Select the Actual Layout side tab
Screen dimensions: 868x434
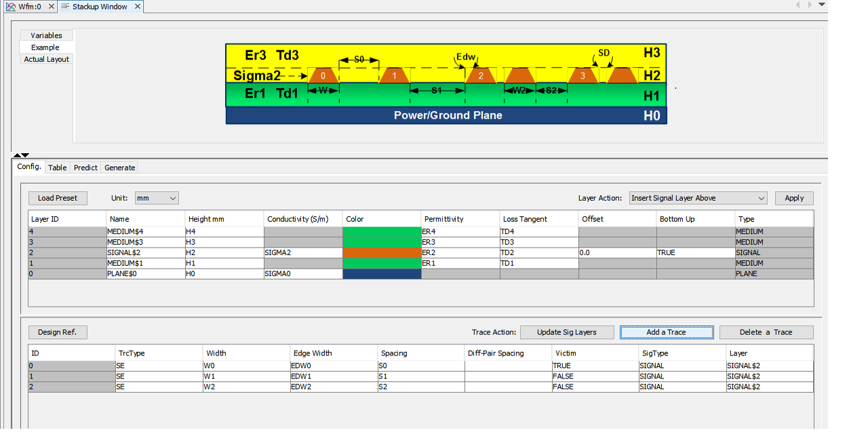(47, 59)
